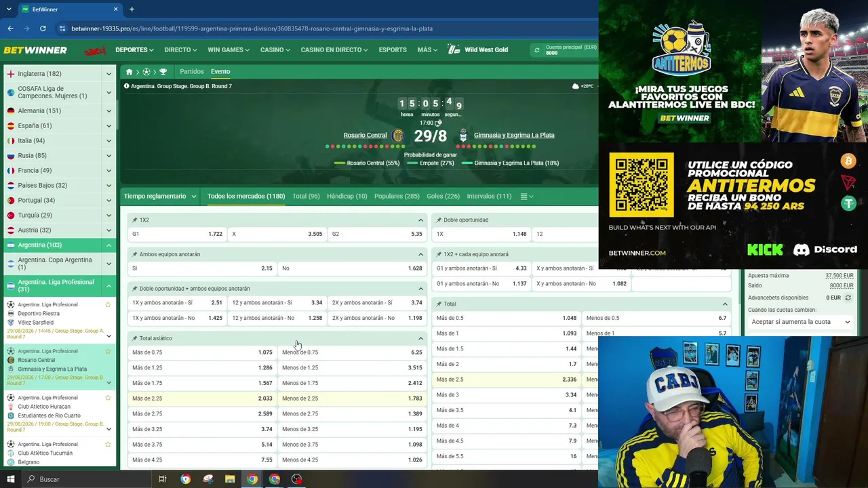The height and width of the screenshot is (488, 868).
Task: Collapse the Argentina (103) section
Action: pyautogui.click(x=108, y=245)
